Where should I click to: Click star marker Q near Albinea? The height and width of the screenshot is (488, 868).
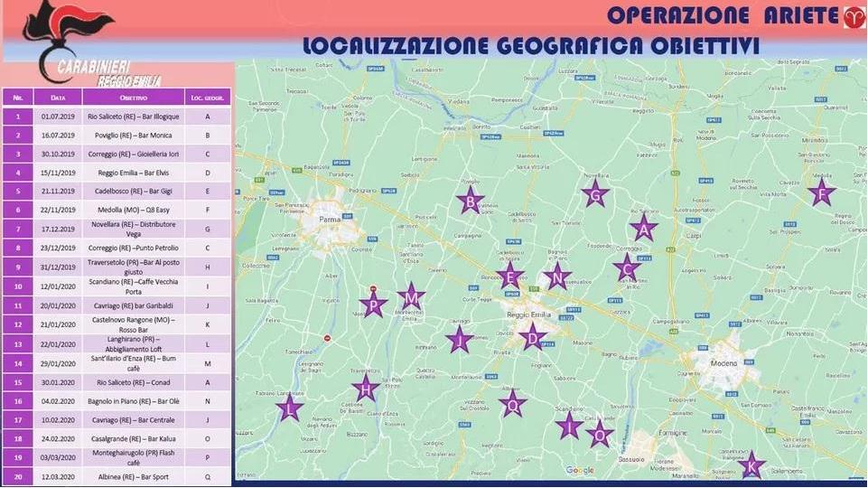click(x=512, y=403)
